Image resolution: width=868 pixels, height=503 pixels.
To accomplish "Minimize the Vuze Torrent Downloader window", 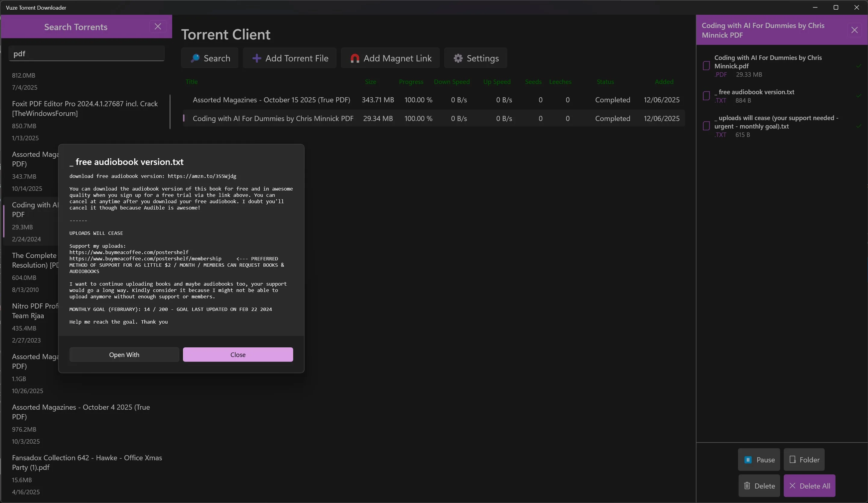I will point(815,7).
